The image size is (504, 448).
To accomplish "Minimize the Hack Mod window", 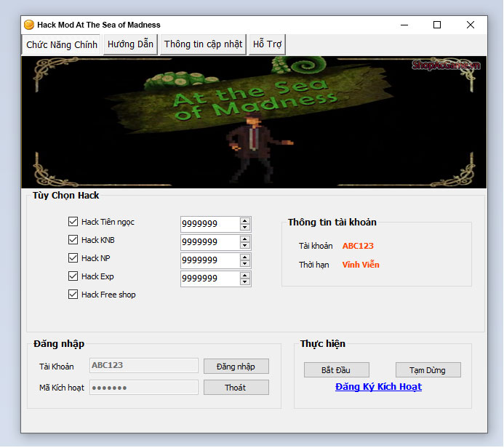I will [x=404, y=25].
